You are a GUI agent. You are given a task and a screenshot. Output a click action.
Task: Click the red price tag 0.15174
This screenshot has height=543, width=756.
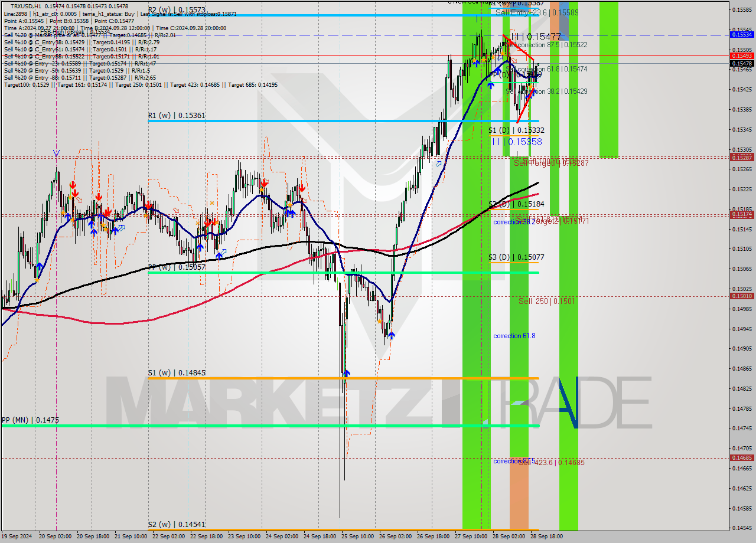tap(742, 214)
